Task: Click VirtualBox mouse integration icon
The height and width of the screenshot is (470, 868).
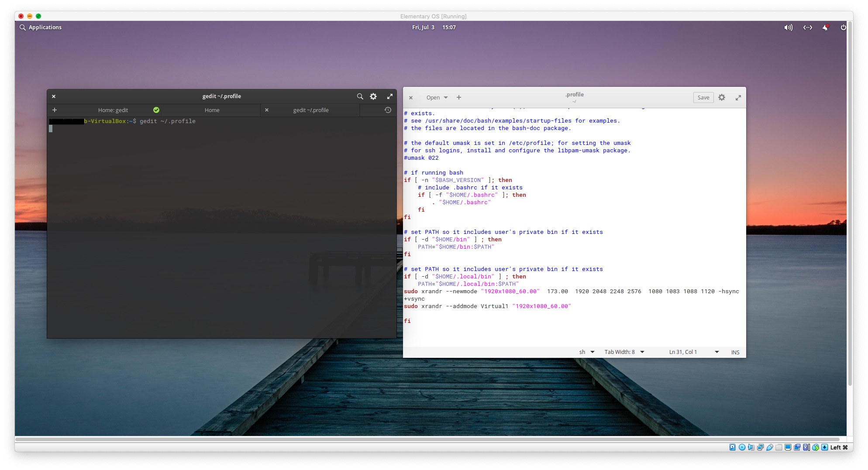Action: coord(816,447)
